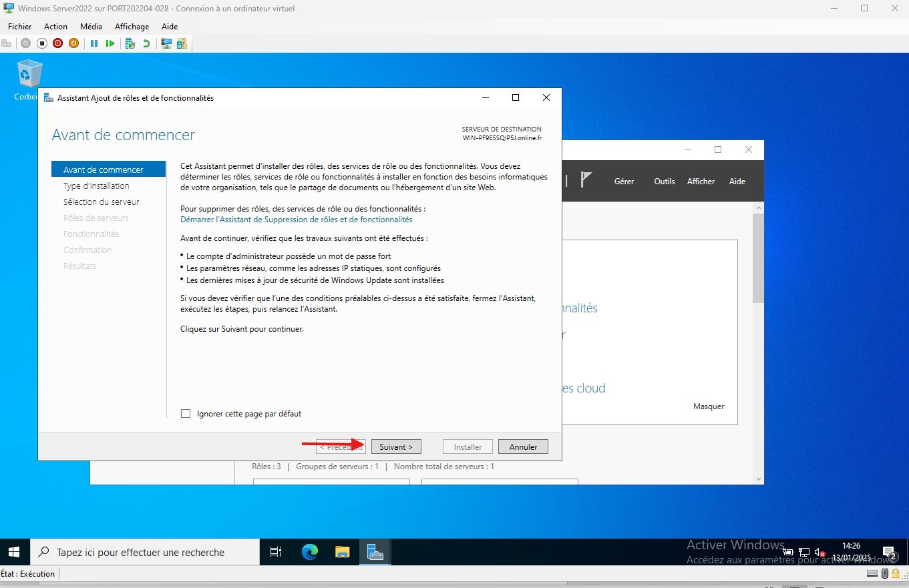Viewport: 909px width, 588px height.
Task: Click the last Hyper-V toolbar icon
Action: point(182,43)
